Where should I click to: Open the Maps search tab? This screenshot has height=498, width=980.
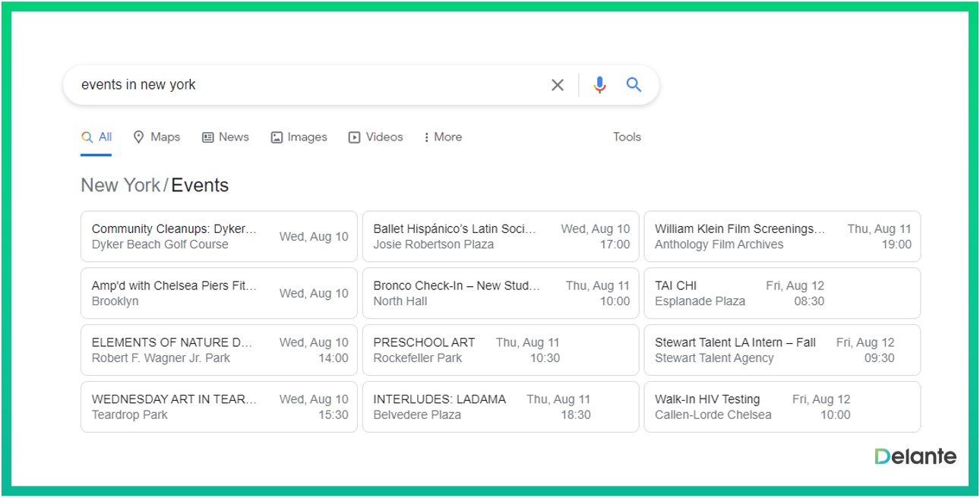coord(156,137)
